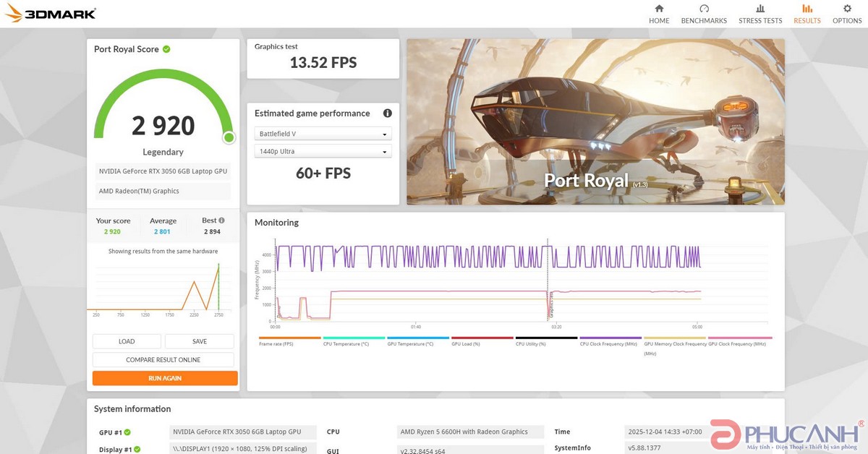
Task: Click COMPARE RESULT ONLINE button
Action: pos(163,360)
